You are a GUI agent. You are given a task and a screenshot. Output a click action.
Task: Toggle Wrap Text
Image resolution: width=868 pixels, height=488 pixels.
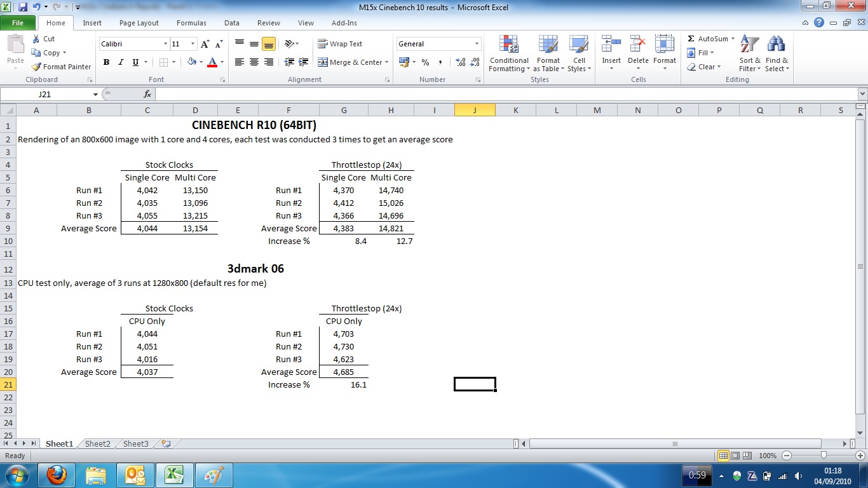coord(340,44)
